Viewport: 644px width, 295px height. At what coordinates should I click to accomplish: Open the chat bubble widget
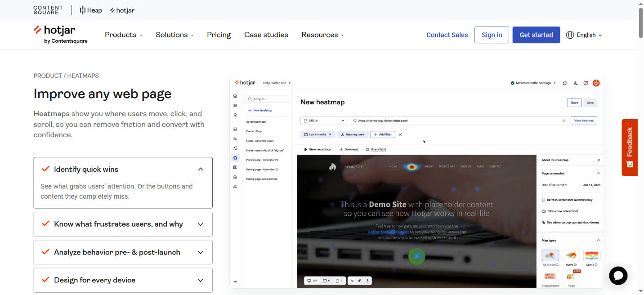(x=618, y=276)
